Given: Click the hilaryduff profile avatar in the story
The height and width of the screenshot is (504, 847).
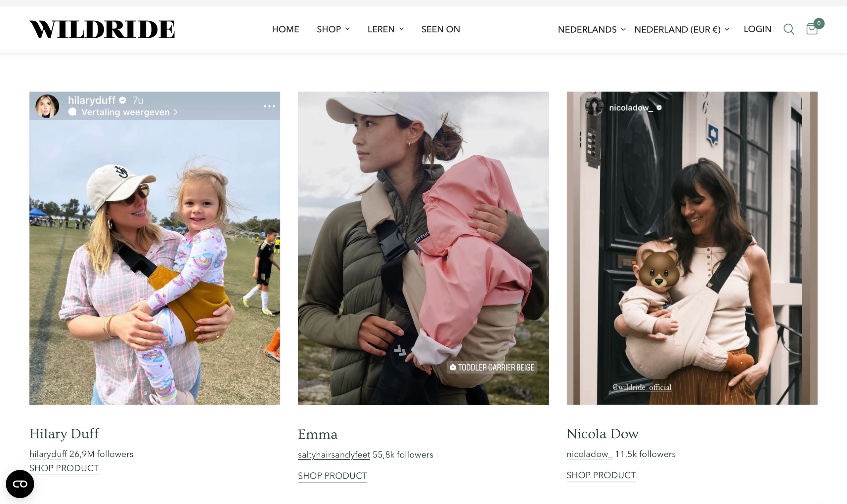Looking at the screenshot, I should [x=47, y=106].
